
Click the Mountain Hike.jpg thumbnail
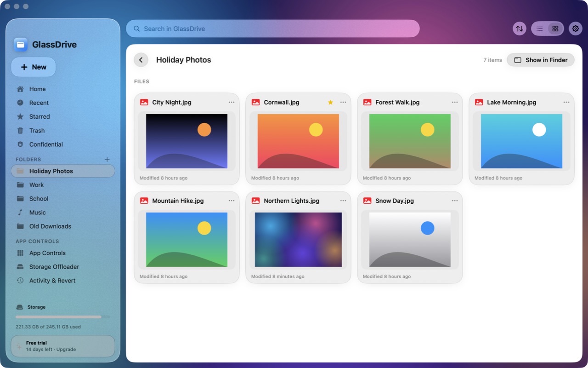187,240
